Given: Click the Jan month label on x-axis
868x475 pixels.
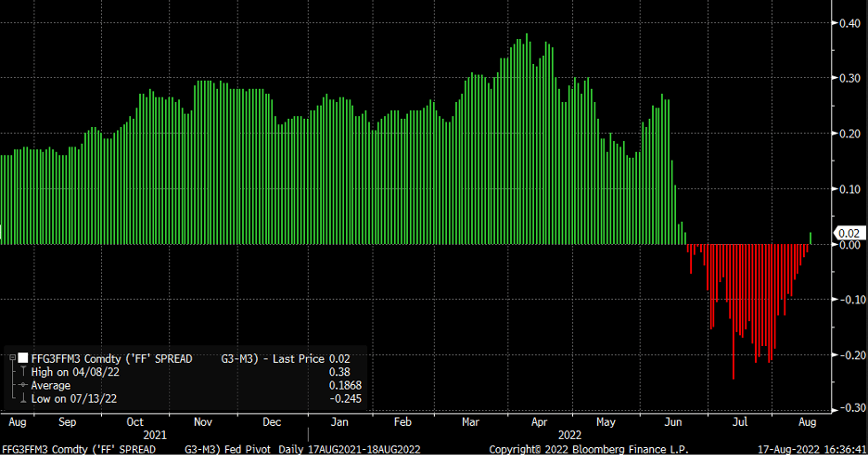Looking at the screenshot, I should point(339,422).
